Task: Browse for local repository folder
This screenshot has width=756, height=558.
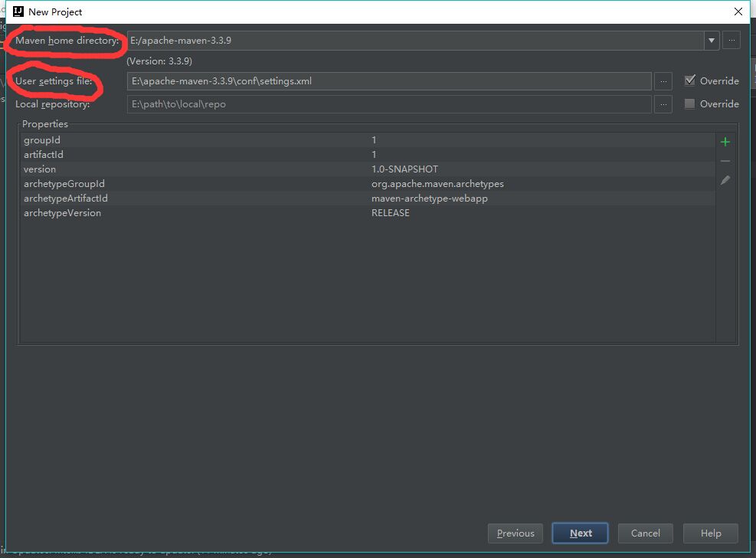Action: coord(663,104)
